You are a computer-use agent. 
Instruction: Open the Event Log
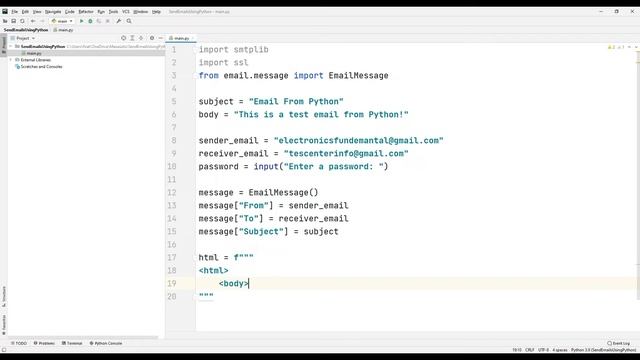619,343
